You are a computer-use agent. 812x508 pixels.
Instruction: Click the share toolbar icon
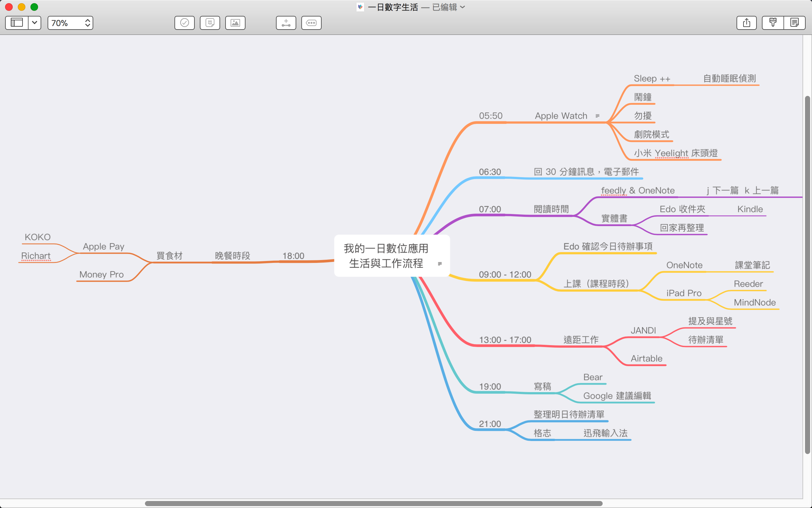click(x=747, y=23)
